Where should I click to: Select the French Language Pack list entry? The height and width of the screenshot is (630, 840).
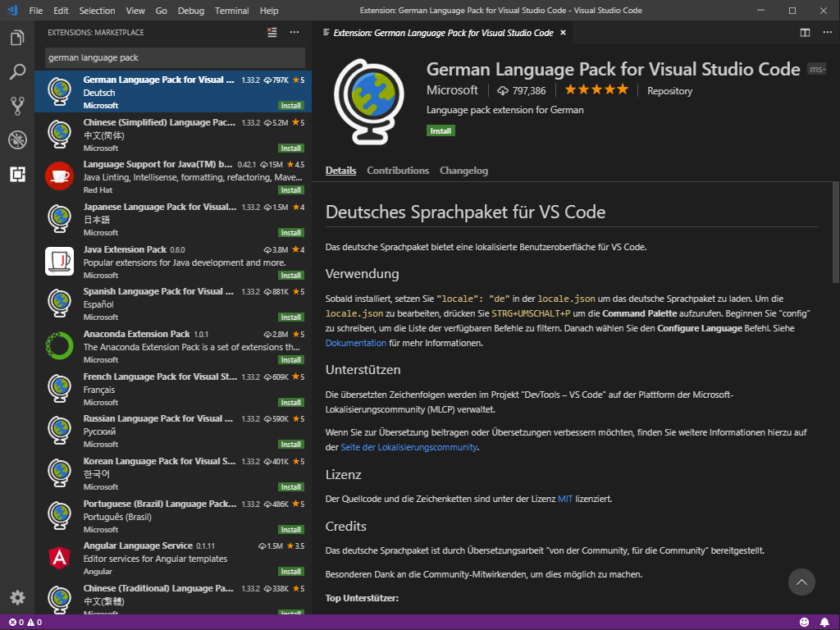coord(173,389)
